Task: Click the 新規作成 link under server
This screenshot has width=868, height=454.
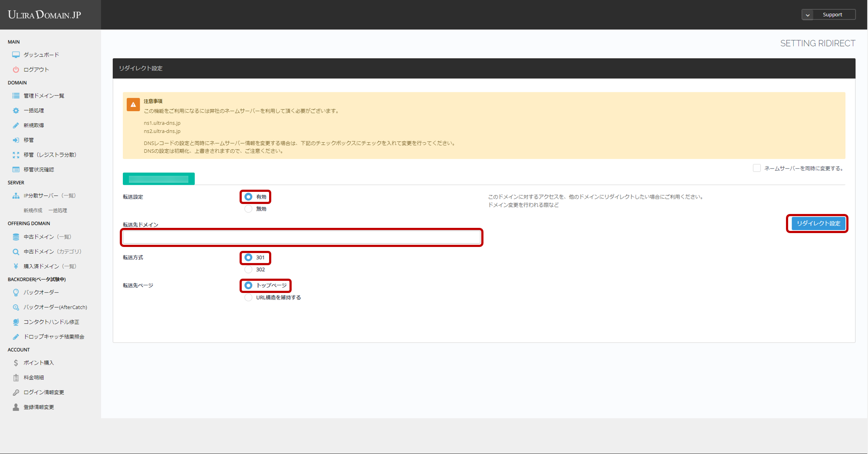Action: pyautogui.click(x=33, y=211)
